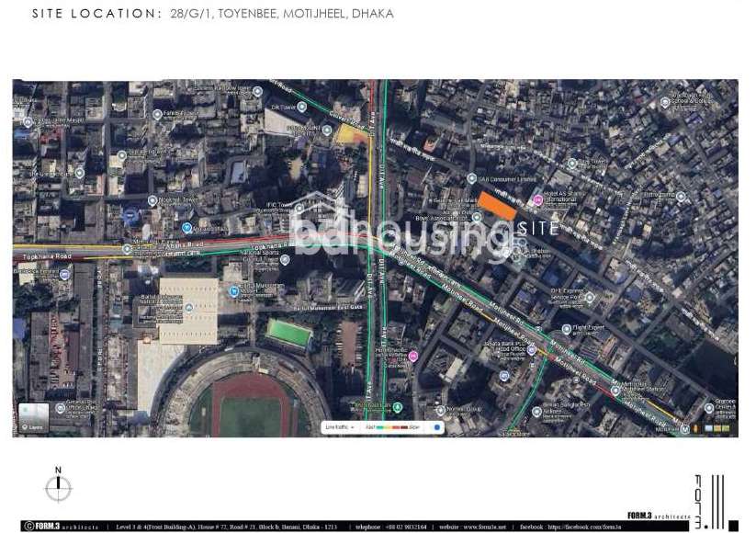The height and width of the screenshot is (533, 756).
Task: Click the Baitul Mukarram East Gate label
Action: tap(328, 307)
